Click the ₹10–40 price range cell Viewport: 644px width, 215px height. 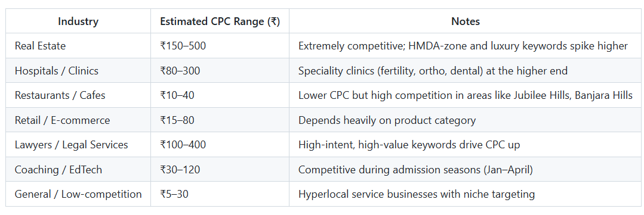pos(220,95)
